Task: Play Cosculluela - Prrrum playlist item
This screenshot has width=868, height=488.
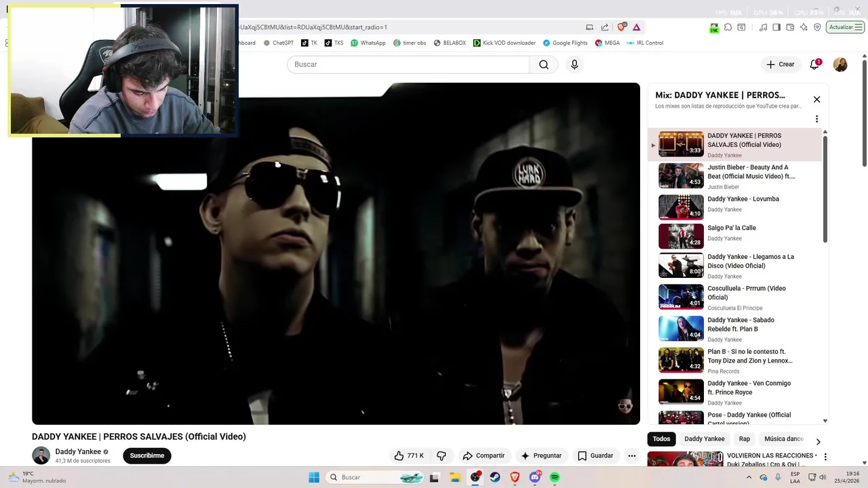Action: click(x=735, y=297)
